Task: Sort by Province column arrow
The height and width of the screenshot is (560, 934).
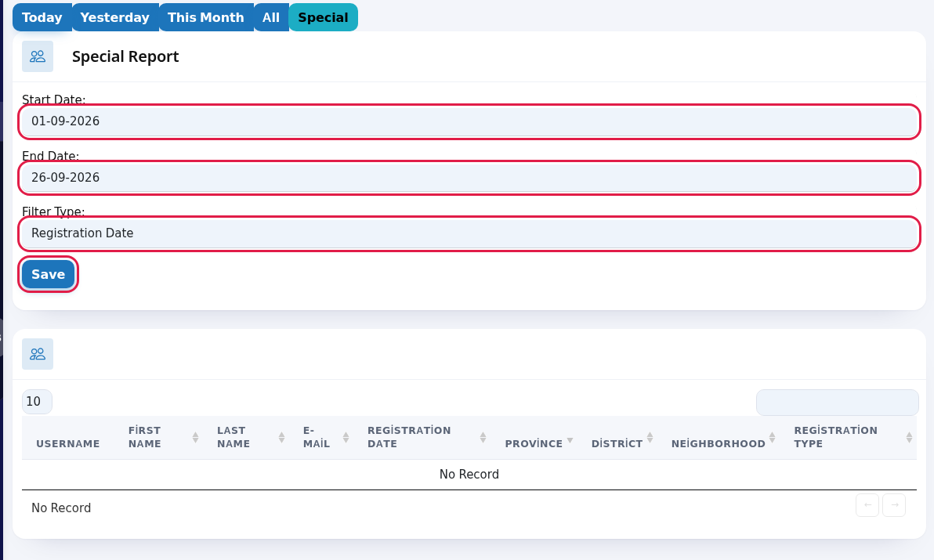Action: coord(570,440)
